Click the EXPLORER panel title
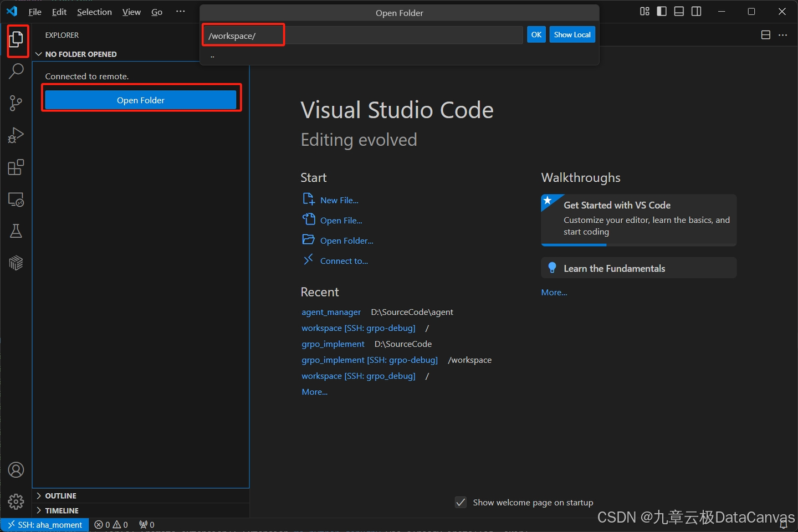 [62, 35]
